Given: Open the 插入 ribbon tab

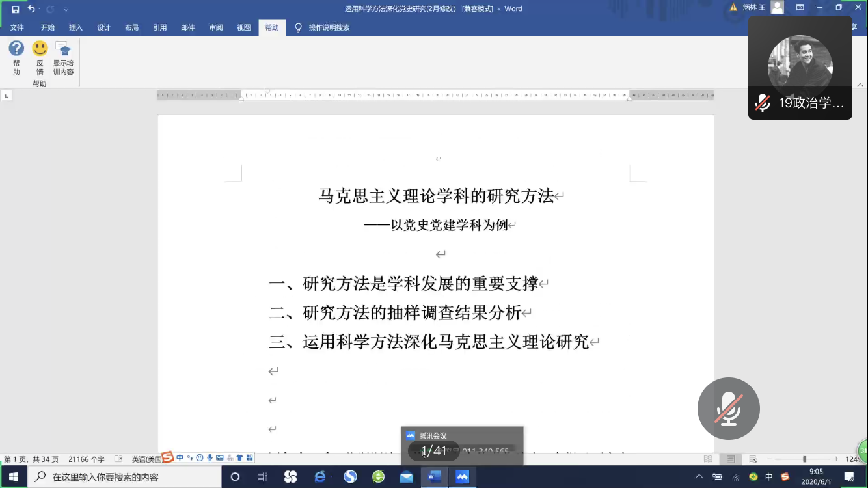Looking at the screenshot, I should tap(75, 28).
